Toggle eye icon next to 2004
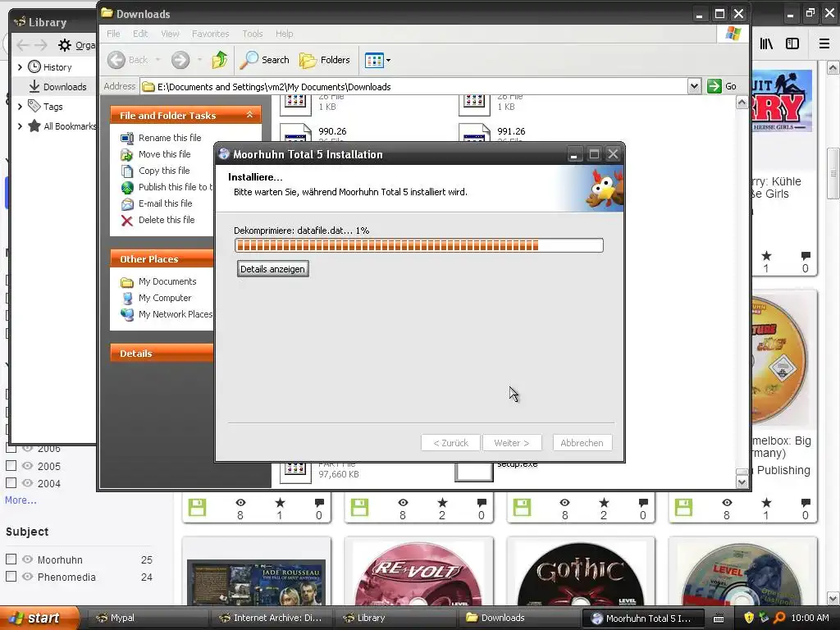The width and height of the screenshot is (840, 630). [x=27, y=482]
